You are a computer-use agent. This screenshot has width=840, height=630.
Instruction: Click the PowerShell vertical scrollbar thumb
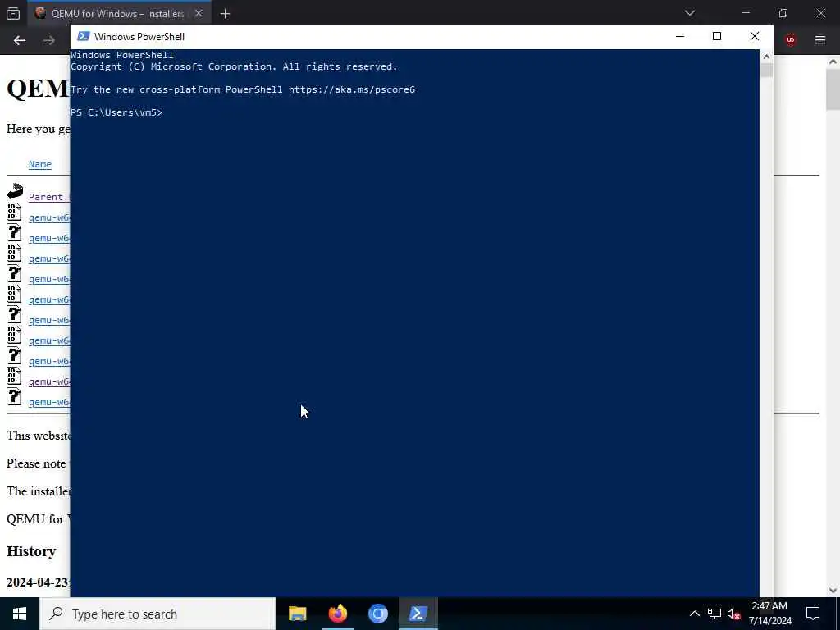click(x=766, y=71)
